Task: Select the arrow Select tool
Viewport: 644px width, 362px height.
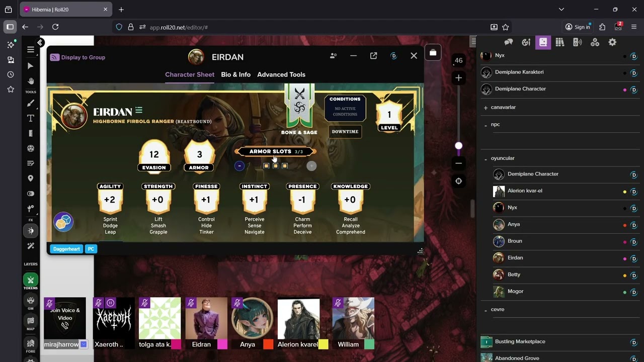Action: 31,66
